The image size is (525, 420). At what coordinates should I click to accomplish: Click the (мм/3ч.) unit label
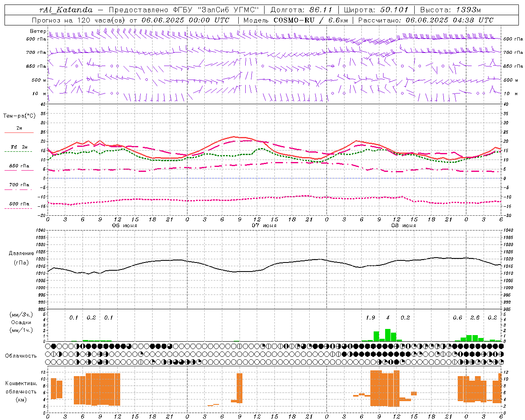click(x=21, y=315)
